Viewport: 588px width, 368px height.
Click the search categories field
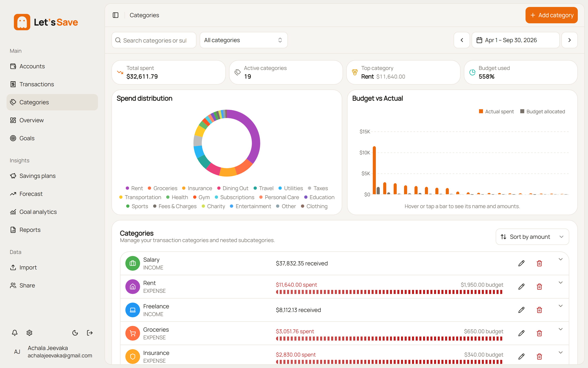pos(154,40)
